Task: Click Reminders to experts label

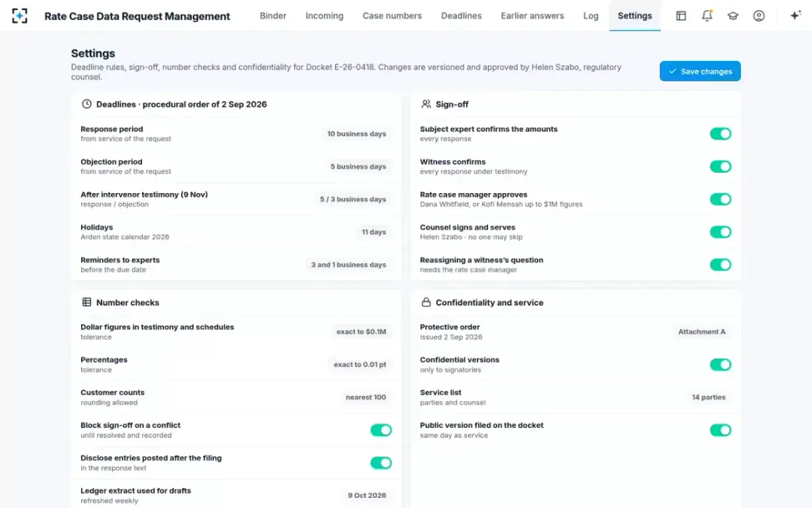Action: 120,260
